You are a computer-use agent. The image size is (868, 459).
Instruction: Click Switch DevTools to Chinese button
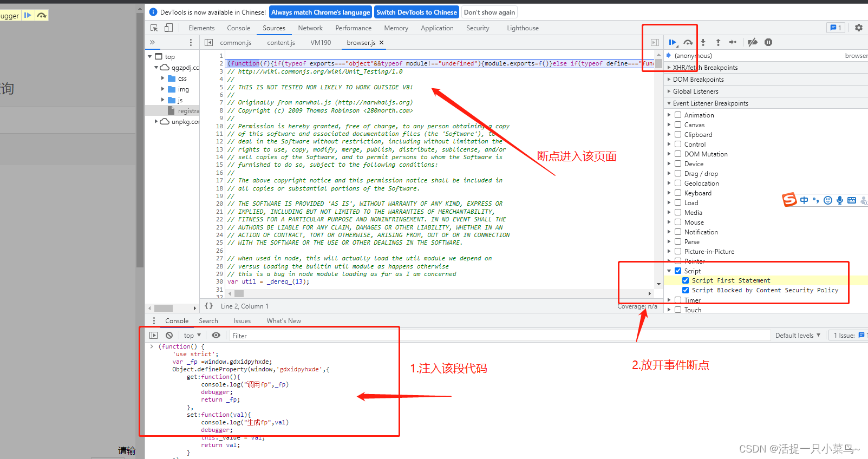point(416,12)
